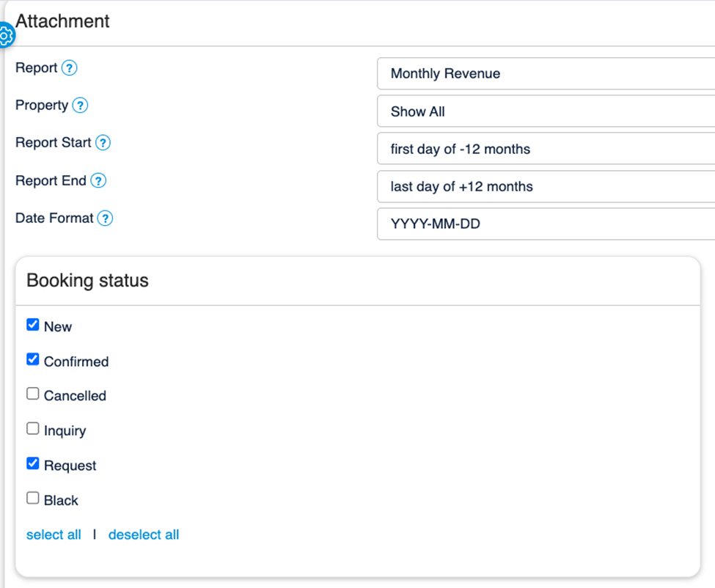Click the 'deselect all' link

pyautogui.click(x=144, y=534)
